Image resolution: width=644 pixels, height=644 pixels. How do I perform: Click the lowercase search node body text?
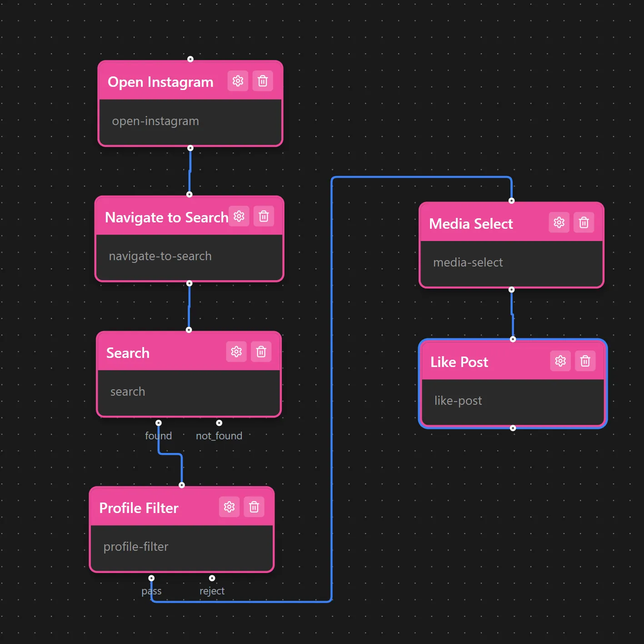click(128, 392)
